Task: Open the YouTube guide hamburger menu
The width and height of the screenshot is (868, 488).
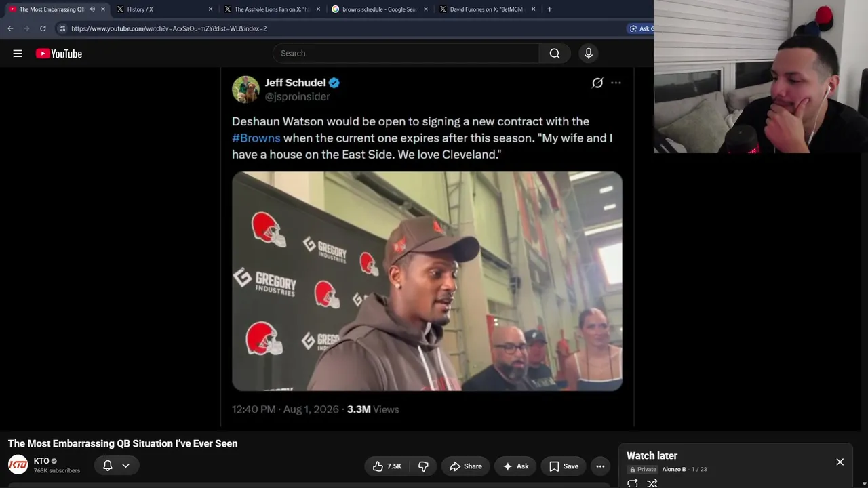Action: pyautogui.click(x=18, y=54)
